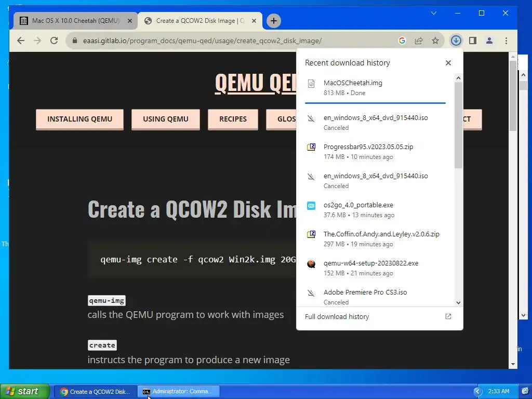Click the browser back arrow
532x399 pixels.
[x=21, y=41]
